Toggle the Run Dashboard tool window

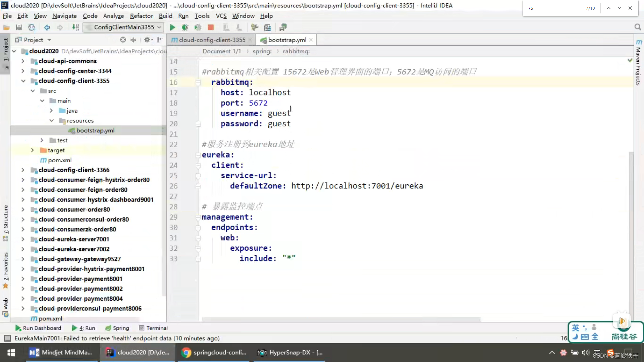point(38,328)
